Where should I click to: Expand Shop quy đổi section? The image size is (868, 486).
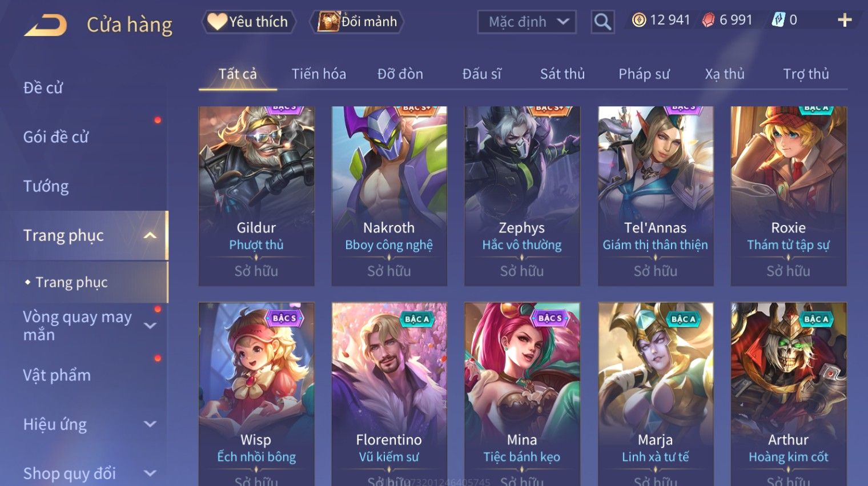(x=150, y=473)
